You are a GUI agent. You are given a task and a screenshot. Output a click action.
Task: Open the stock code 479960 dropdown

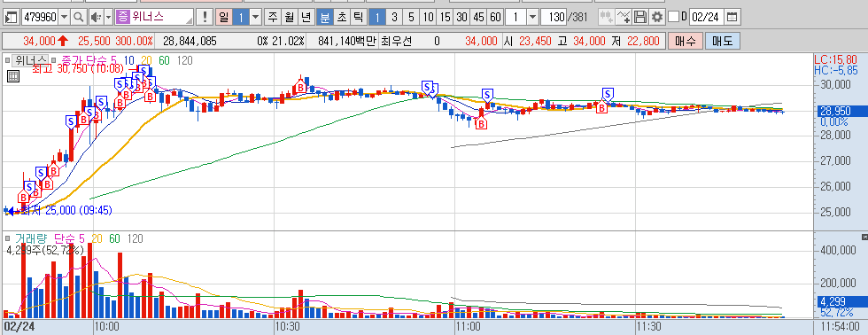tap(64, 17)
